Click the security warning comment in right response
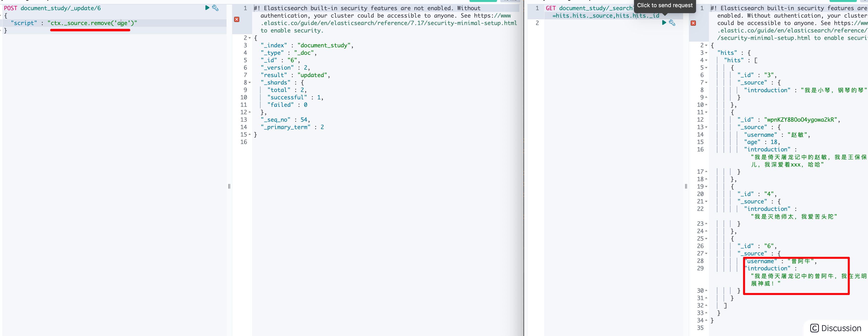This screenshot has height=336, width=868. tap(789, 23)
